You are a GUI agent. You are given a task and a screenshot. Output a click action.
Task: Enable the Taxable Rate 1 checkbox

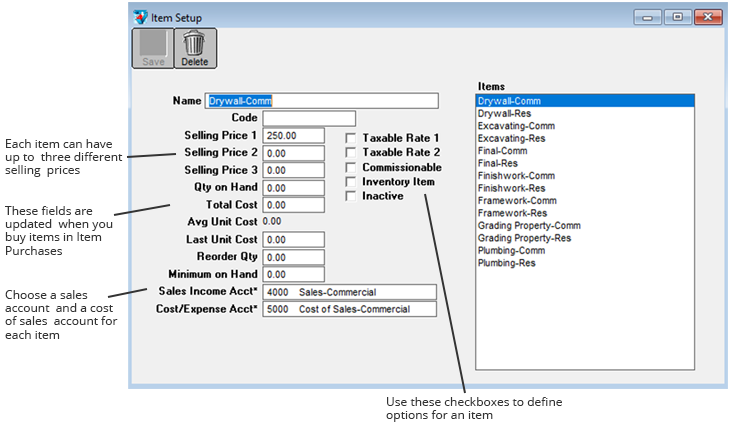tap(351, 138)
